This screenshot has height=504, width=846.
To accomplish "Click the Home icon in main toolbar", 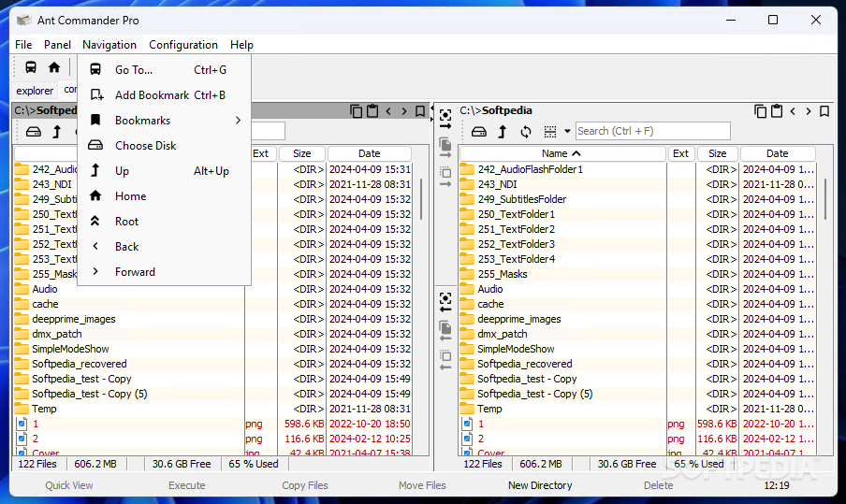I will [x=54, y=67].
